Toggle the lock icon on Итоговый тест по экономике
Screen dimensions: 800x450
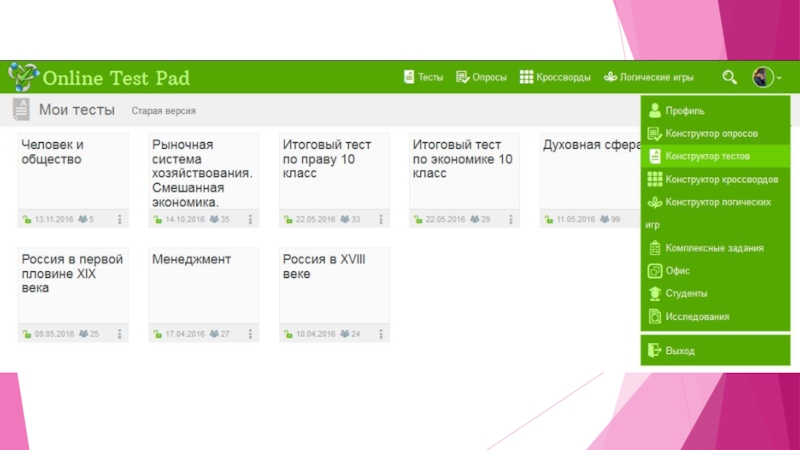[x=418, y=219]
